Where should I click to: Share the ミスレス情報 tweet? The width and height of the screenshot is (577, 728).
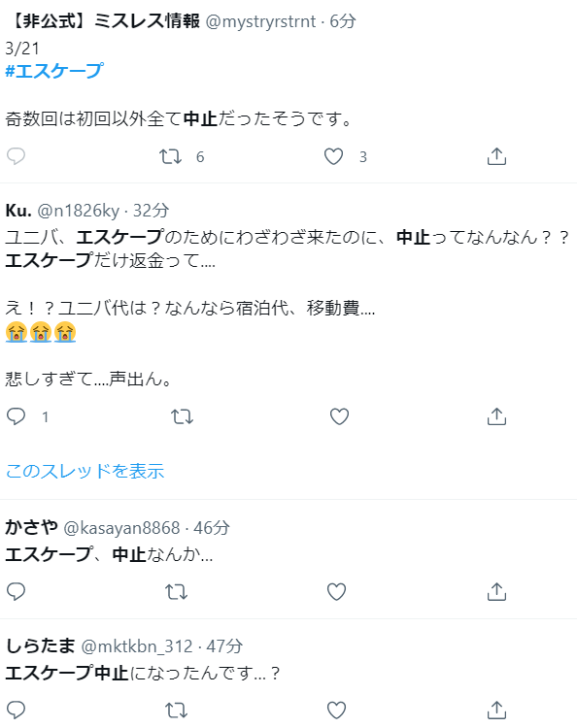(x=496, y=156)
